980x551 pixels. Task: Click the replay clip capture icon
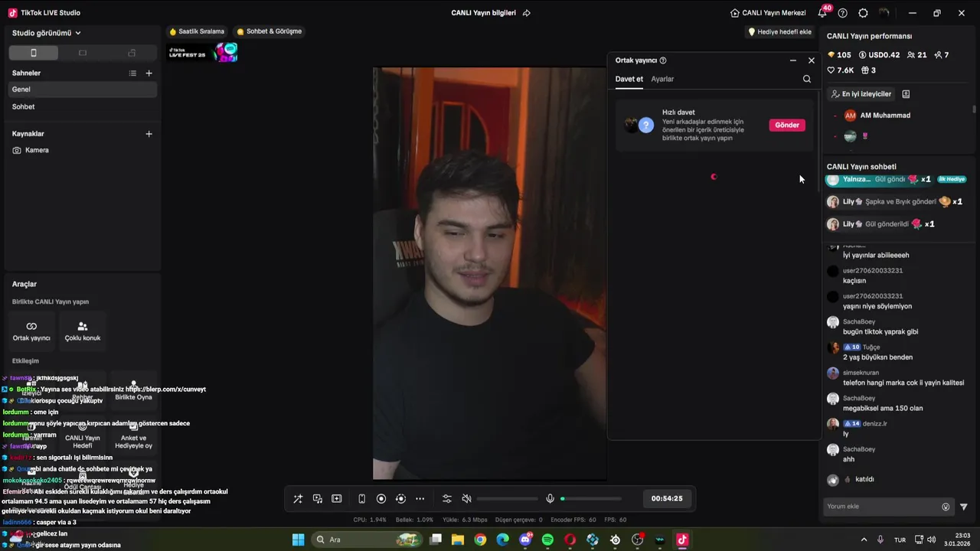400,499
